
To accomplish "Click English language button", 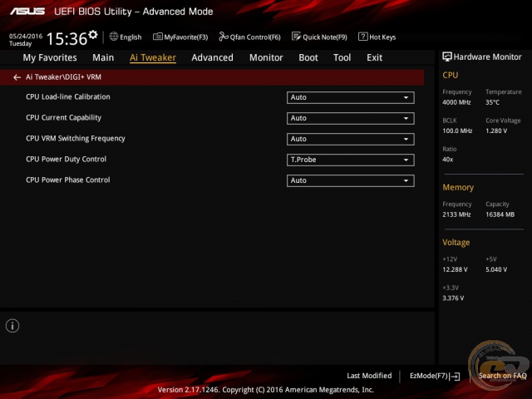I will (131, 37).
